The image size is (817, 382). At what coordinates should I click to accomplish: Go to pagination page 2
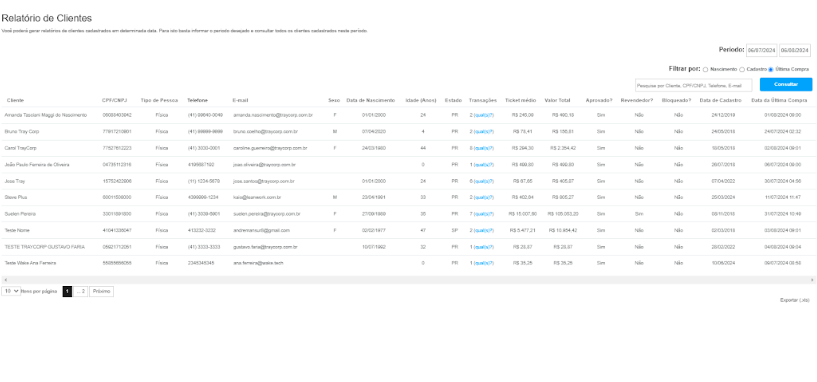pyautogui.click(x=80, y=291)
